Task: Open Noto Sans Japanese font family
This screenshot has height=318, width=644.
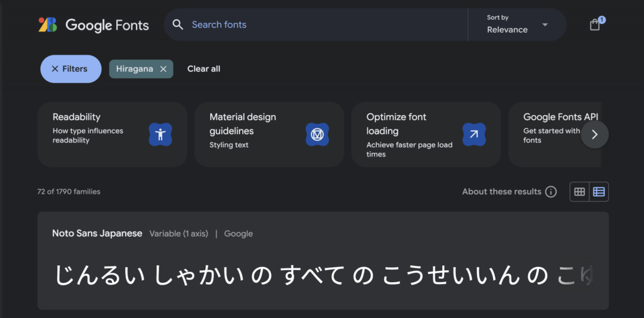Action: coord(97,234)
